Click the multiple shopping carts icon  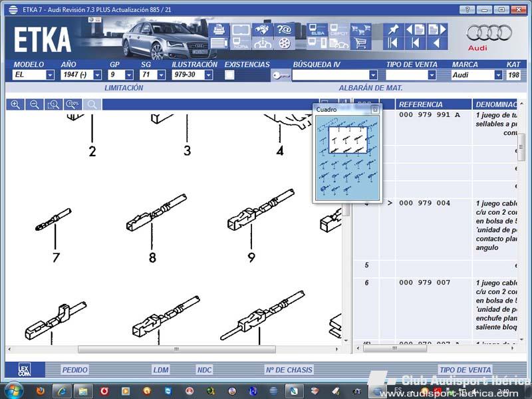pos(360,30)
